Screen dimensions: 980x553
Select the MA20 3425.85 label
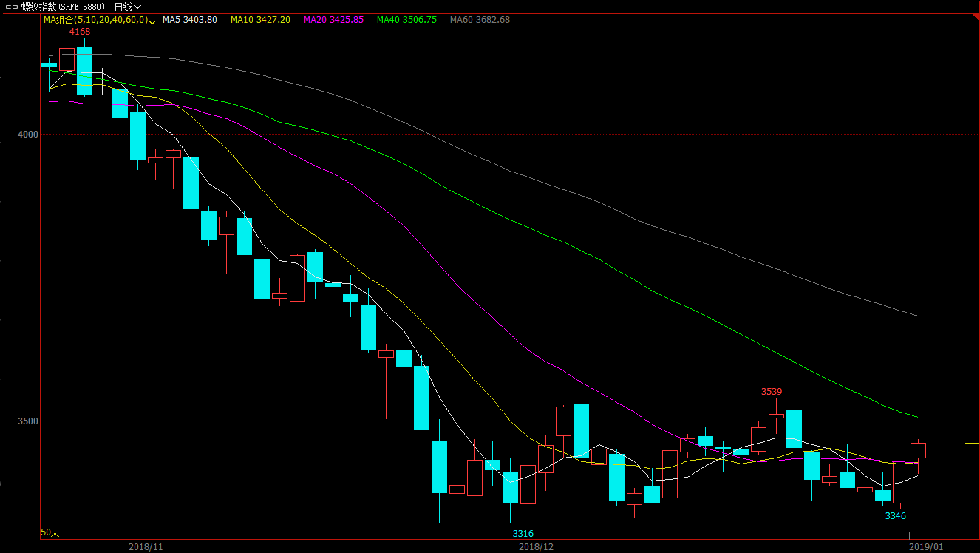point(333,20)
